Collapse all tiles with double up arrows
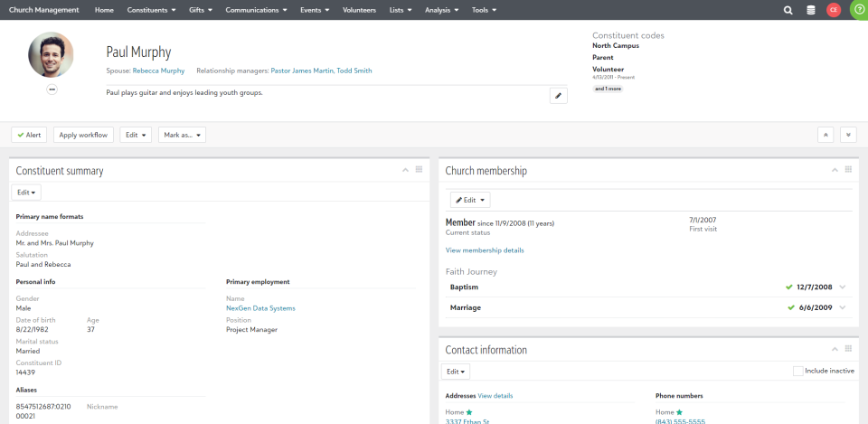 [x=825, y=135]
